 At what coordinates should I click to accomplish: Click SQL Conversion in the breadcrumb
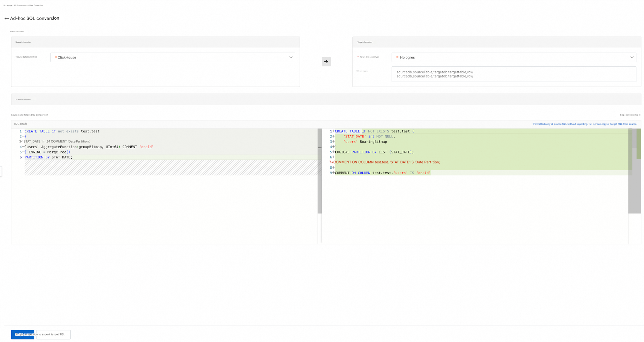(x=20, y=5)
